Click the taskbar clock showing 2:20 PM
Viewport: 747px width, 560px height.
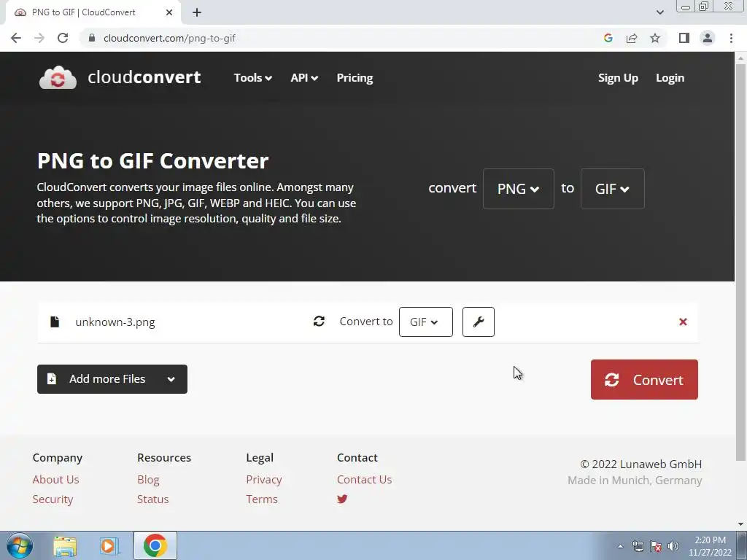click(710, 546)
